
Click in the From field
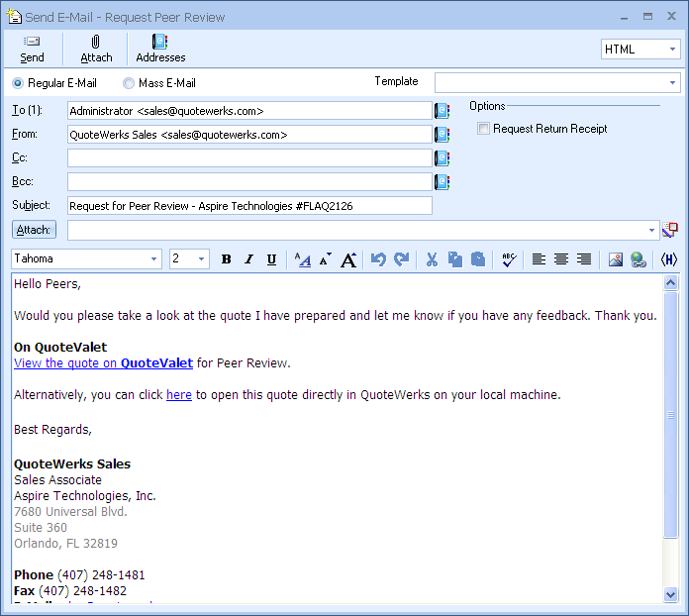click(249, 135)
